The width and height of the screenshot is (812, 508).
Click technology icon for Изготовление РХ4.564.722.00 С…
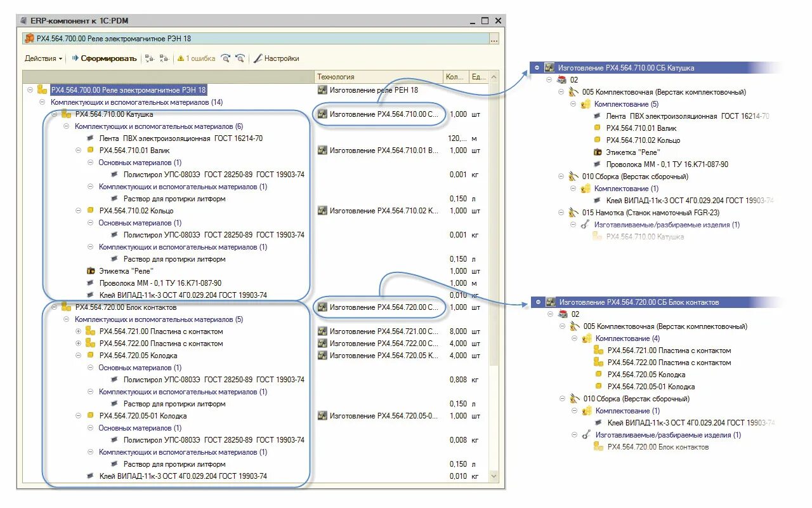tap(322, 344)
